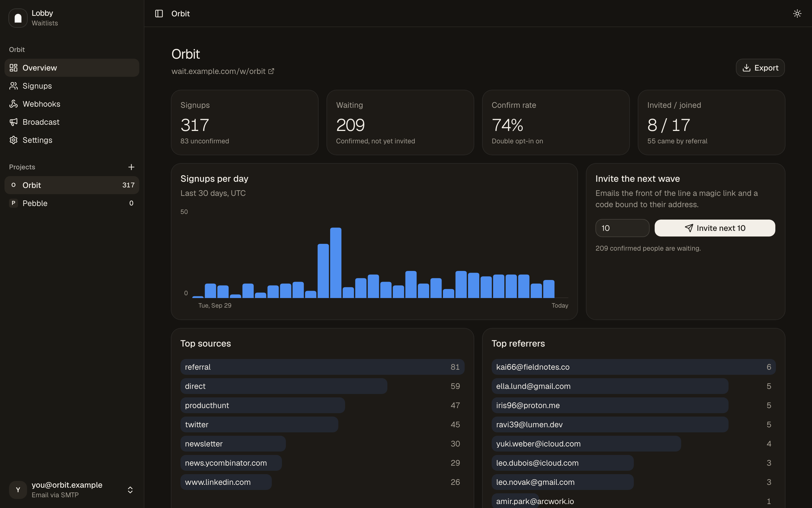Open the Broadcast page
Viewport: 812px width, 508px height.
pos(72,122)
